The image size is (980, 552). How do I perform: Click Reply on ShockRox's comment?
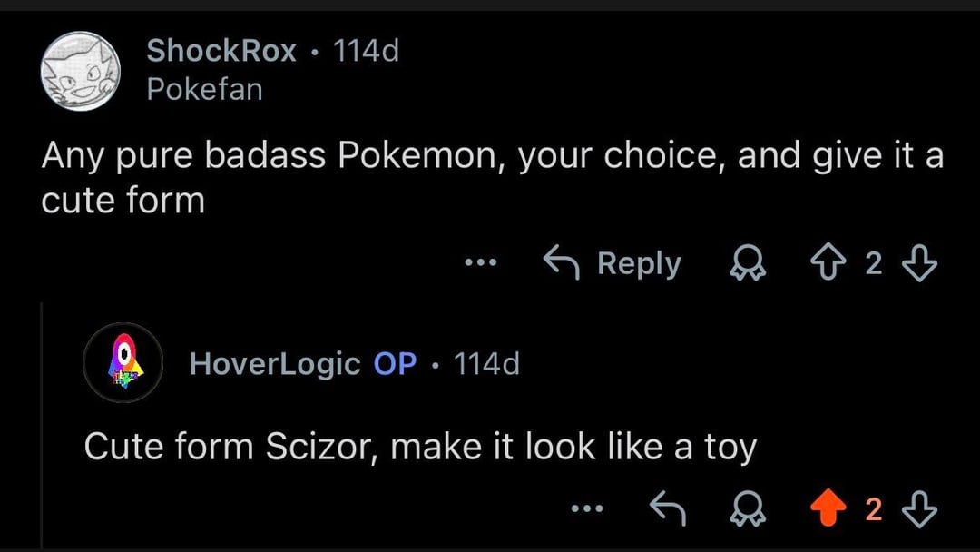coord(612,263)
